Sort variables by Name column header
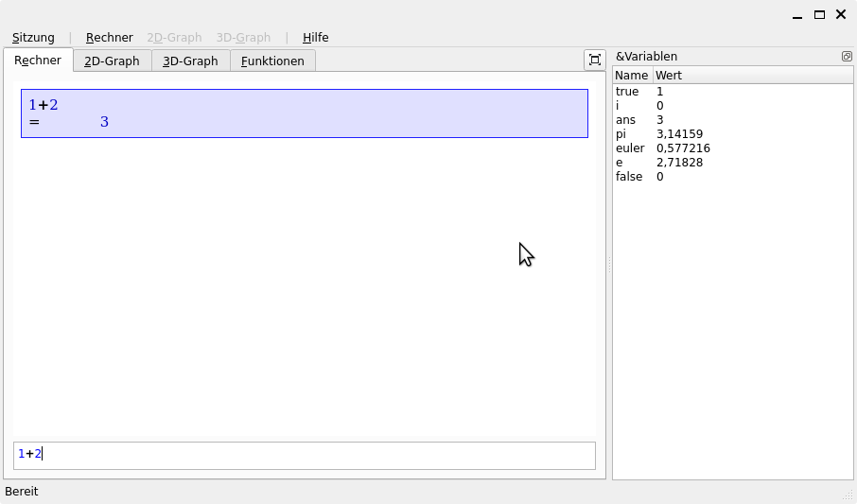This screenshot has height=504, width=857. click(x=631, y=76)
